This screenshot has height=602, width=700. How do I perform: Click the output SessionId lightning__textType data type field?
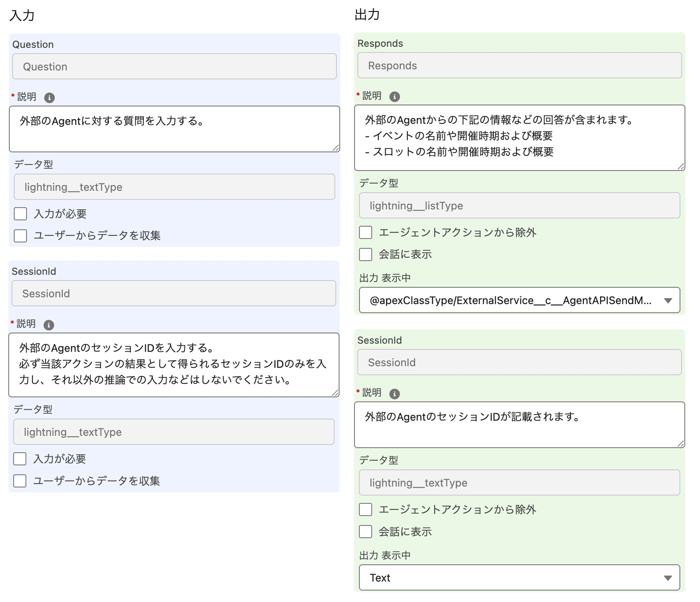click(x=520, y=483)
